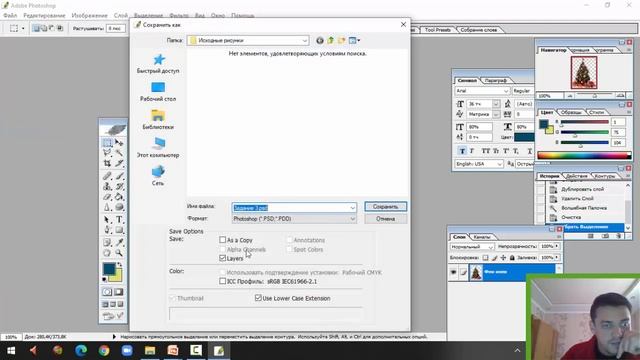Open Библиотеки location

coord(158,120)
